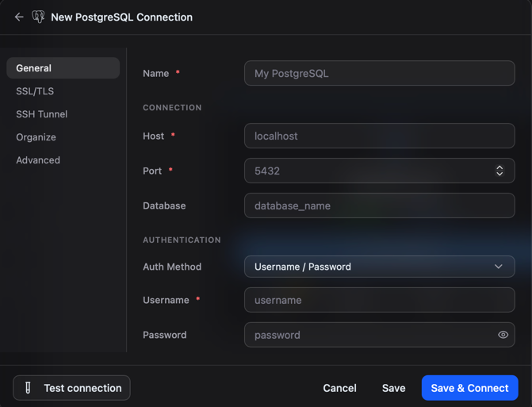This screenshot has width=532, height=407.
Task: Click the Auth Method chevron arrow
Action: coord(498,267)
